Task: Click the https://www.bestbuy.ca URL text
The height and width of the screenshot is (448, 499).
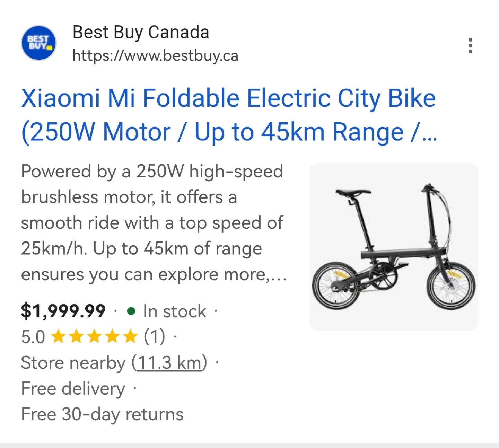Action: [x=155, y=56]
